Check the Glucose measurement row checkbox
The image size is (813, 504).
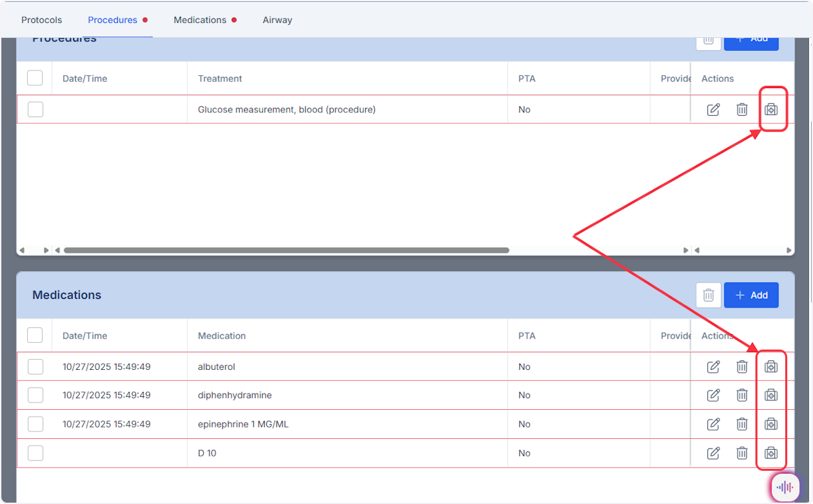35,109
